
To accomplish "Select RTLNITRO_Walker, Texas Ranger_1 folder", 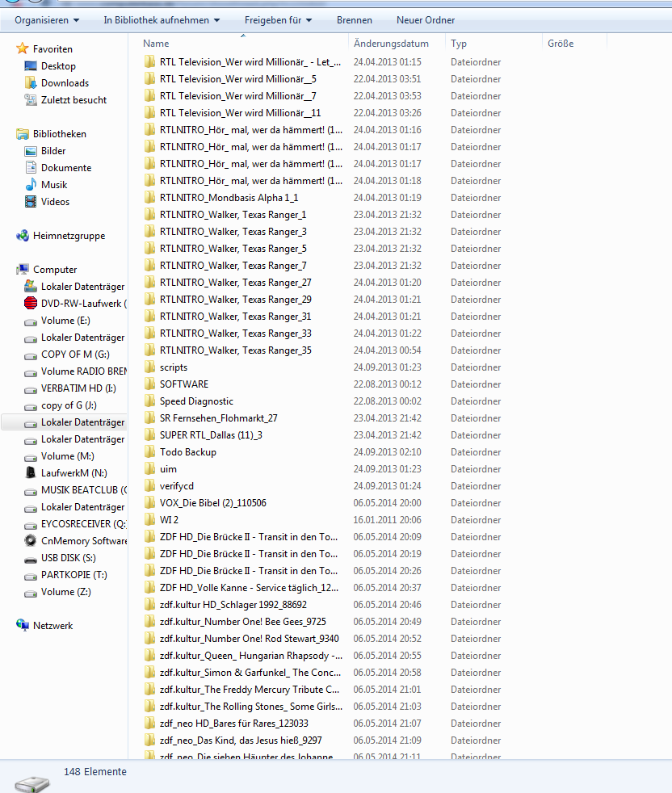I will (233, 215).
